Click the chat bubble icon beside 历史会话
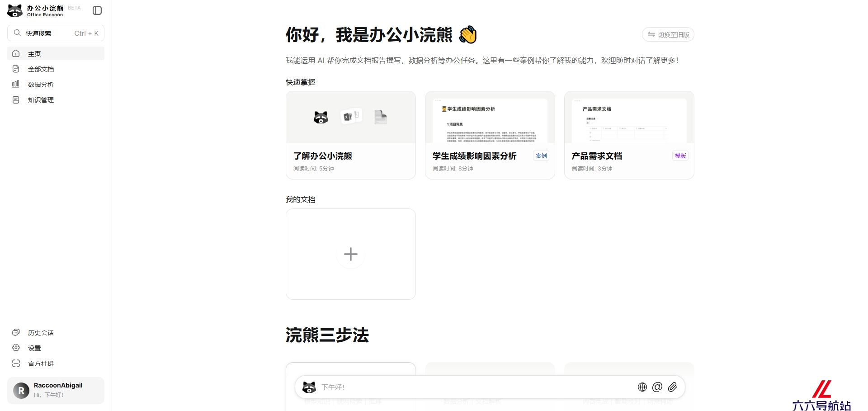The image size is (868, 411). click(x=16, y=332)
